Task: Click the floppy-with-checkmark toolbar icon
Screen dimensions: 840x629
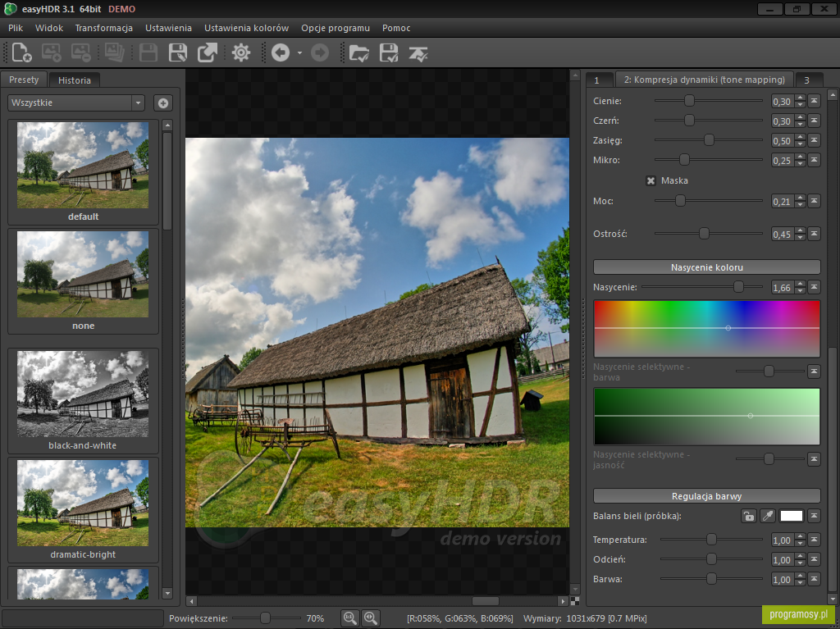Action: pyautogui.click(x=389, y=52)
